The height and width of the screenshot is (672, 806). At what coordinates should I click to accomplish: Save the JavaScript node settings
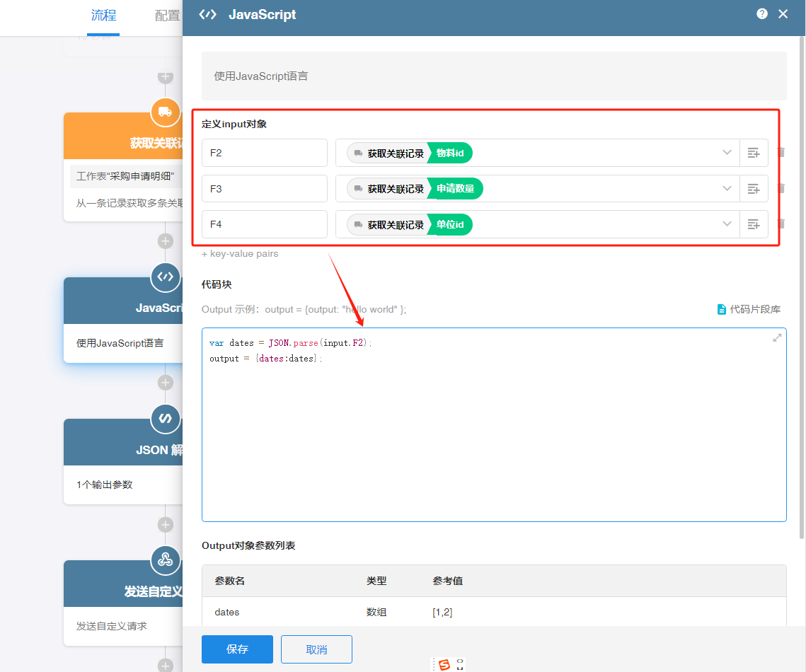coord(237,649)
